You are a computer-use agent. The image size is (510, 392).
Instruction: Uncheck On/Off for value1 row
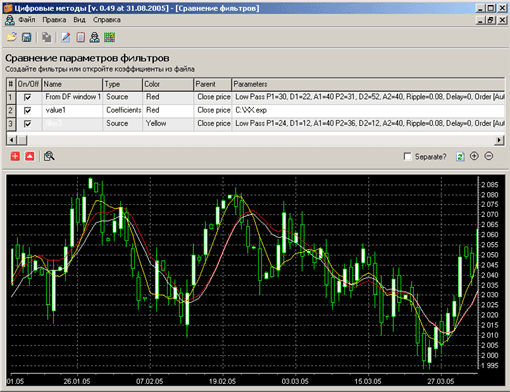[x=28, y=110]
